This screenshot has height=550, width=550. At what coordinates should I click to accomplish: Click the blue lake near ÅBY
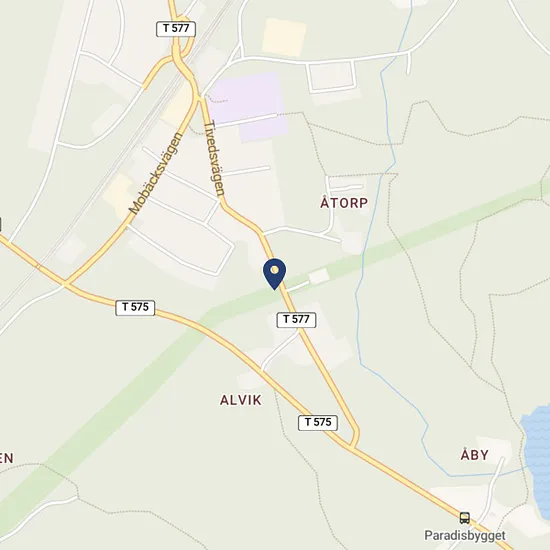click(x=537, y=460)
